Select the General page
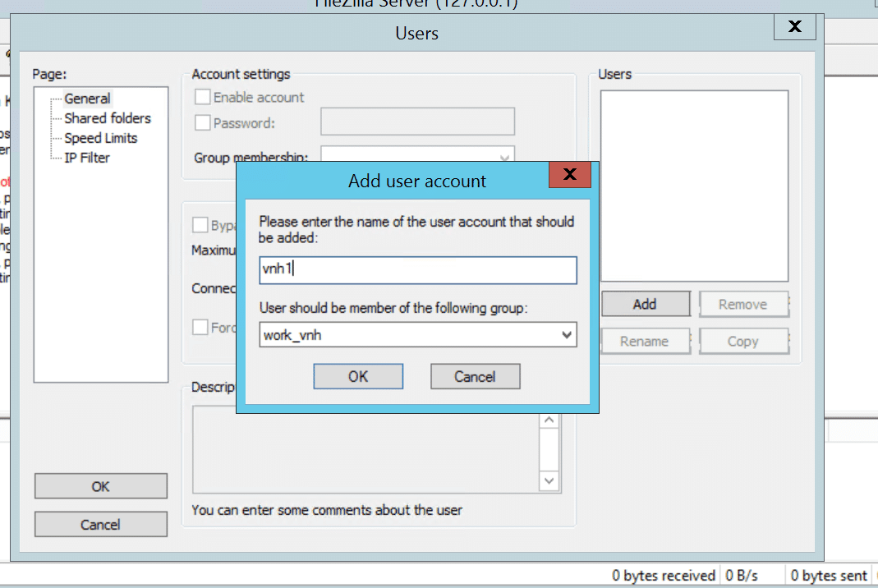Screen dimensions: 878x588 (87, 98)
